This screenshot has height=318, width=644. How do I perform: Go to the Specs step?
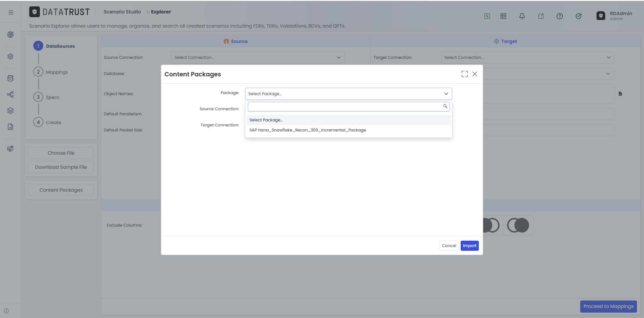click(x=46, y=97)
